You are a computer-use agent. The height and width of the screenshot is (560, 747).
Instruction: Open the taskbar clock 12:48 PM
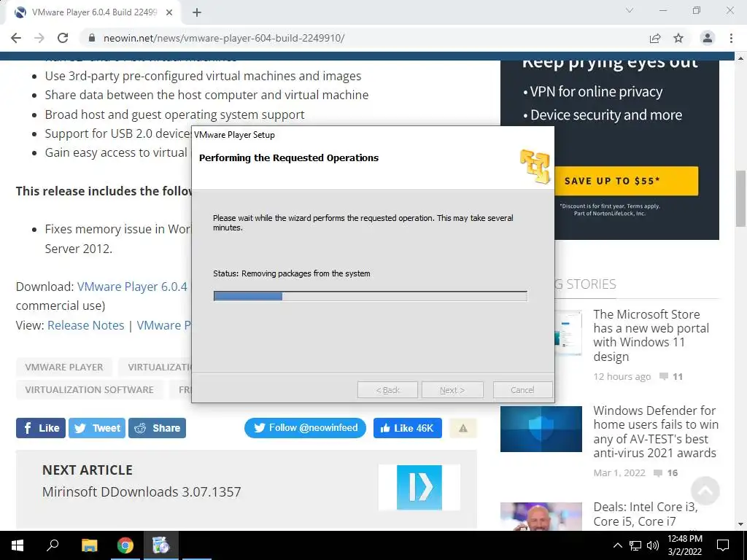click(684, 545)
